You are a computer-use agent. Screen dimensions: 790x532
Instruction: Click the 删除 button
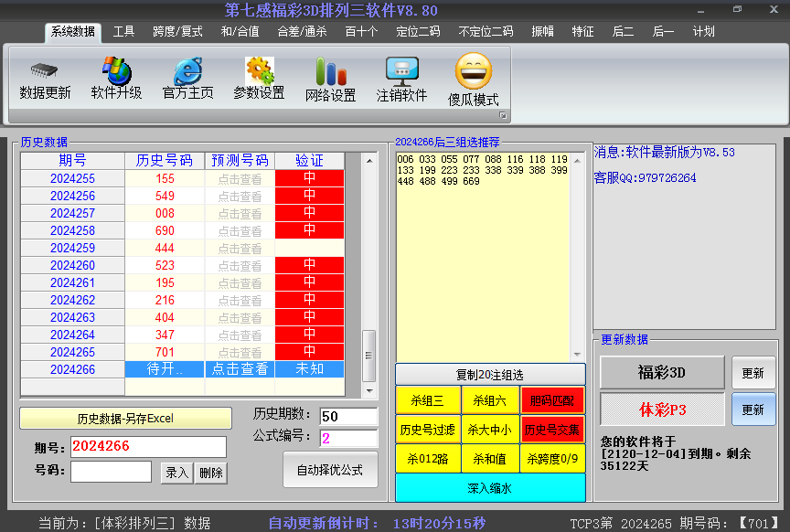(211, 473)
